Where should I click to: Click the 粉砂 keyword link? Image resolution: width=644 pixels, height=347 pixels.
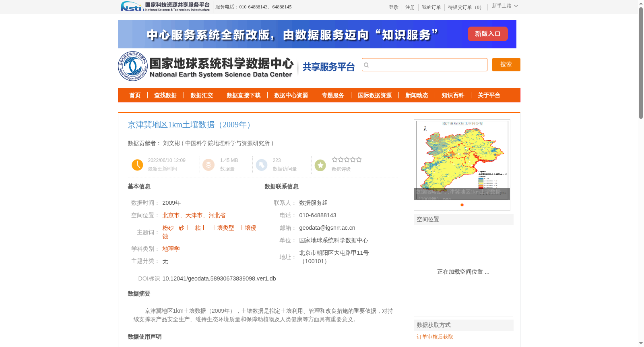pyautogui.click(x=168, y=228)
